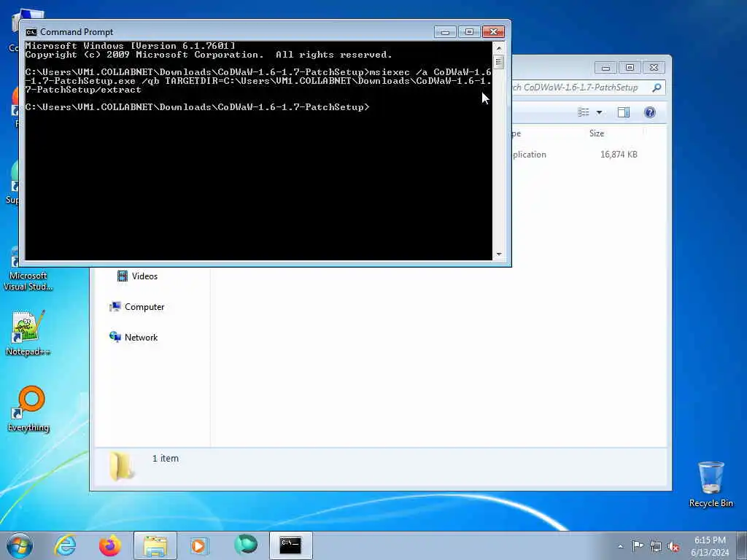Minimize the Command Prompt window
747x560 pixels.
pos(445,32)
